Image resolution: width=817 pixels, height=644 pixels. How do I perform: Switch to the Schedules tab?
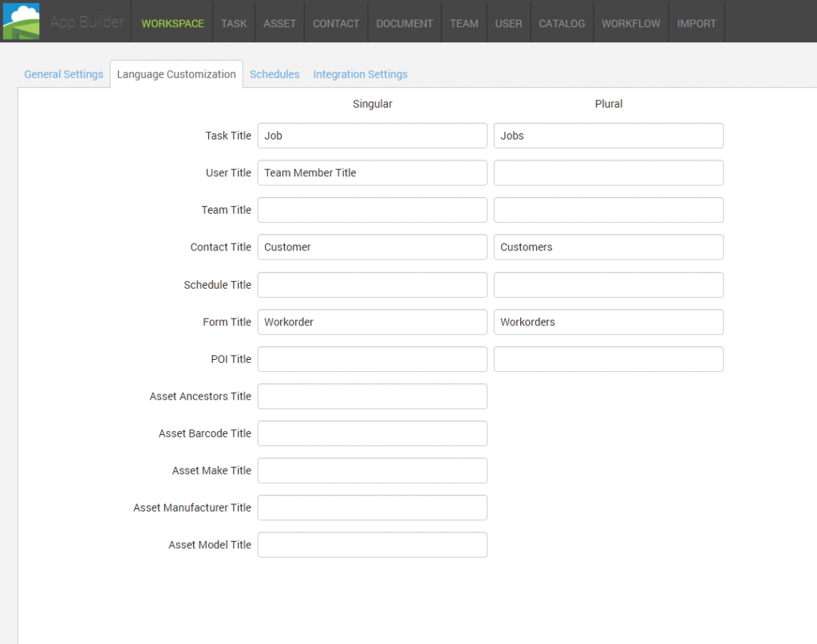[x=274, y=73]
